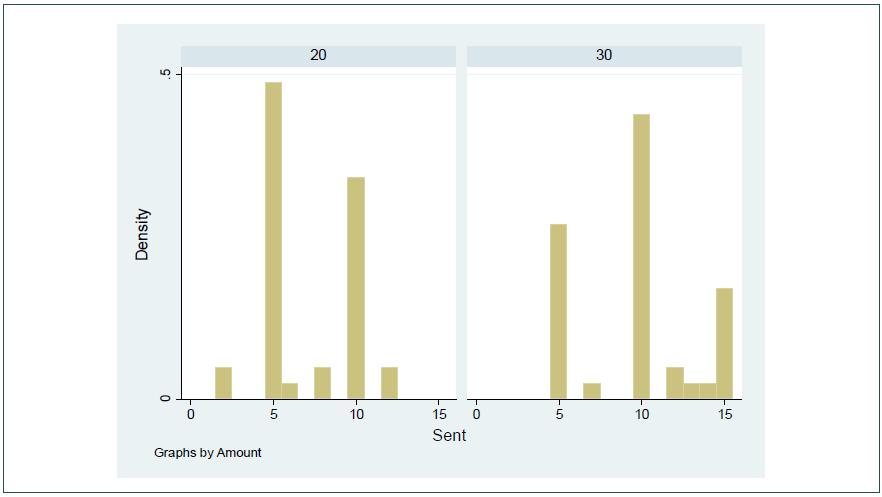Select the "Sent" x-axis title
Screen dimensions: 882x497
(449, 435)
